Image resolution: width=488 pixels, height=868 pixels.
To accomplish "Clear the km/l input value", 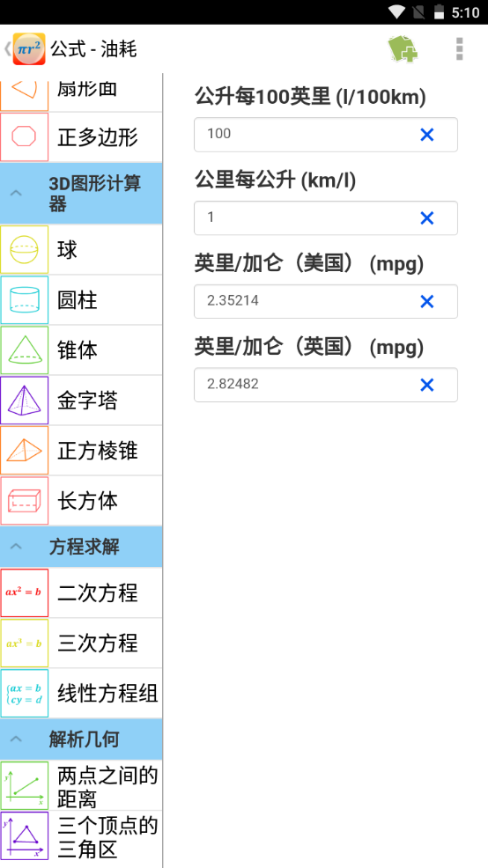I will tap(426, 218).
